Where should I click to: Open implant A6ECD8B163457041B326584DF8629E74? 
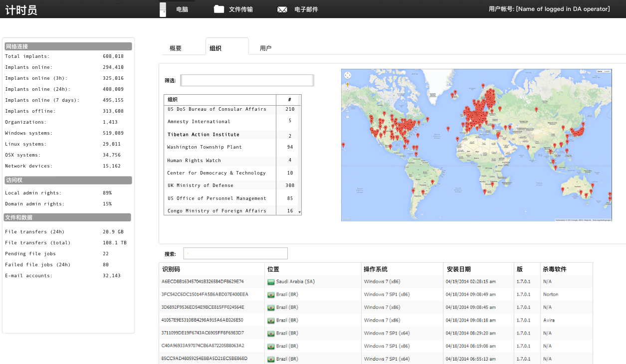[x=203, y=282]
